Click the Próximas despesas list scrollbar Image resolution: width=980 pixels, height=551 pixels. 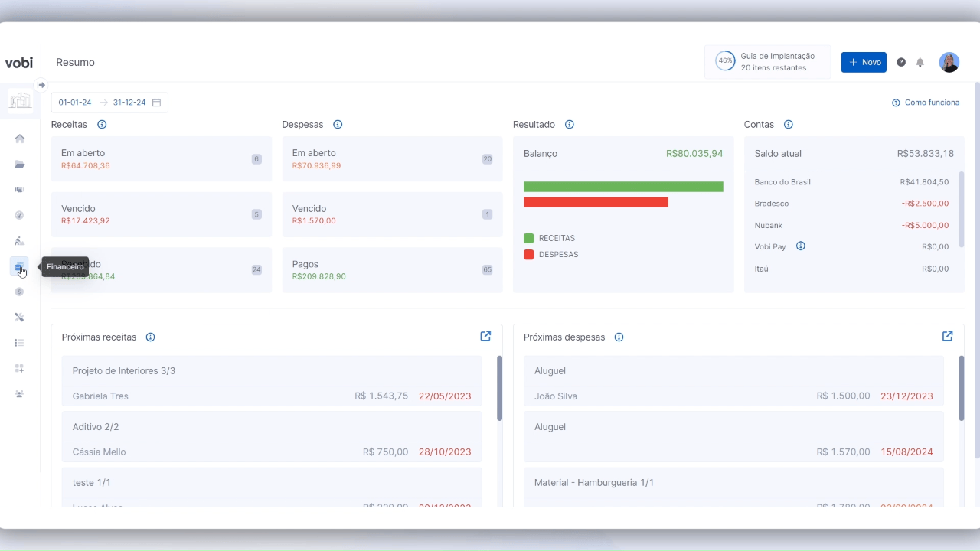962,388
